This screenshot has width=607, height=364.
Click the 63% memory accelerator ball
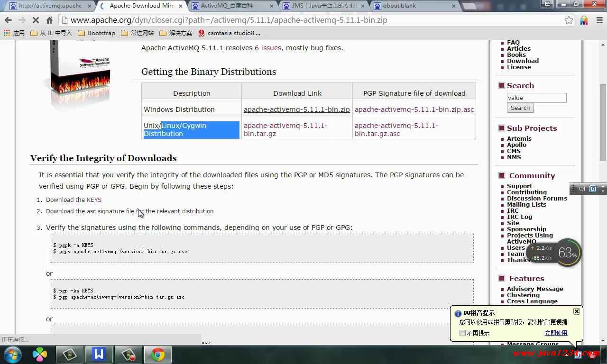(567, 253)
